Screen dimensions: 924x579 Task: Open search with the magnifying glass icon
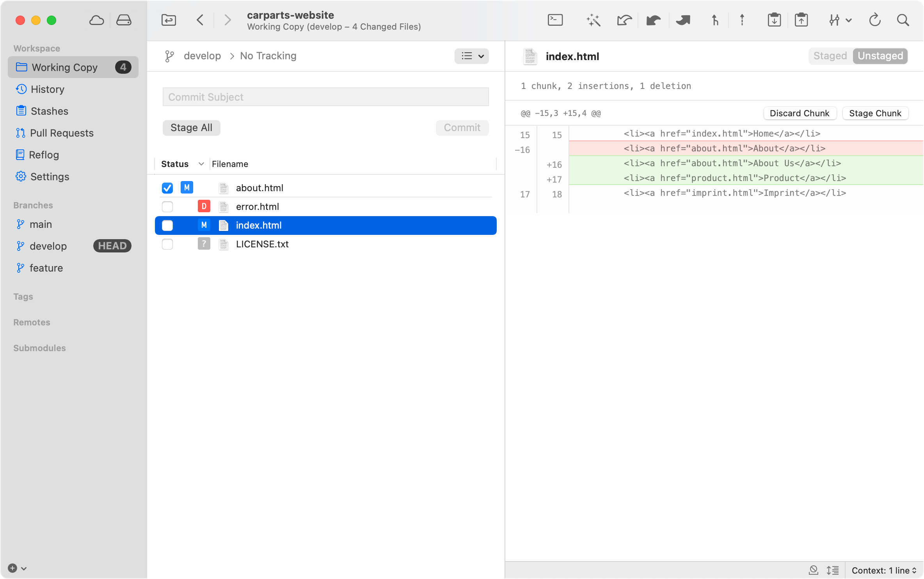pos(903,20)
